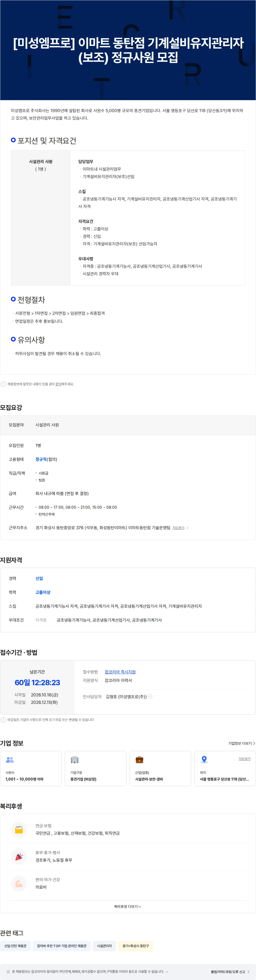Select the 잡아바 추천 TOP 기업 온라인 채용관 tag

tap(62, 946)
